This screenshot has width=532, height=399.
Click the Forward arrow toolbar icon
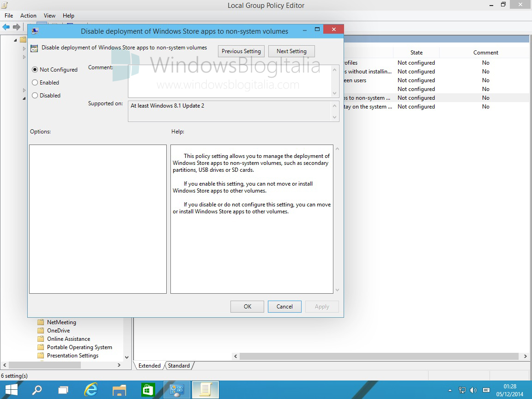pyautogui.click(x=16, y=27)
